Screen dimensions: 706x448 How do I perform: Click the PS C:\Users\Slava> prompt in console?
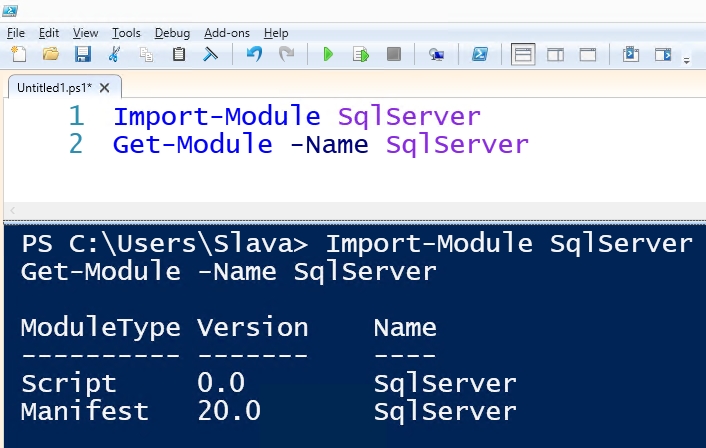tap(165, 244)
